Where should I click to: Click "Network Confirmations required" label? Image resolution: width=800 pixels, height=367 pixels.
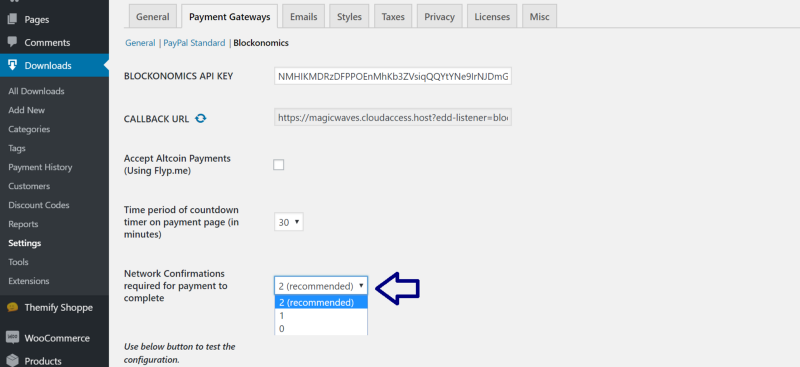[176, 286]
